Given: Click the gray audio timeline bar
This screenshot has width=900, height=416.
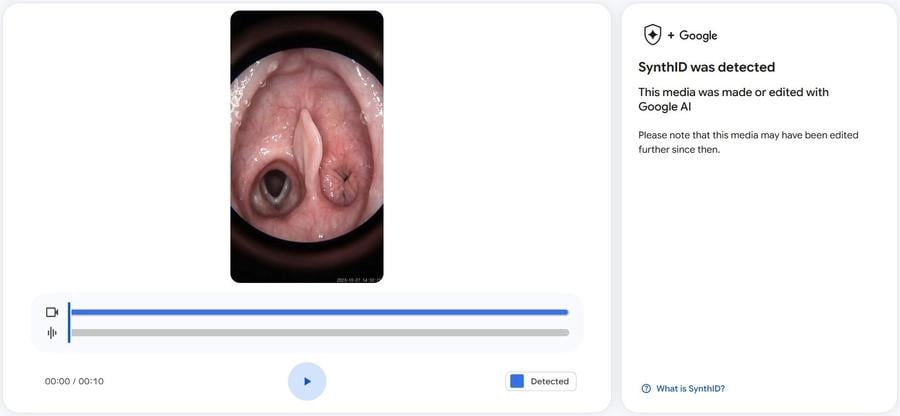Looking at the screenshot, I should tap(320, 333).
